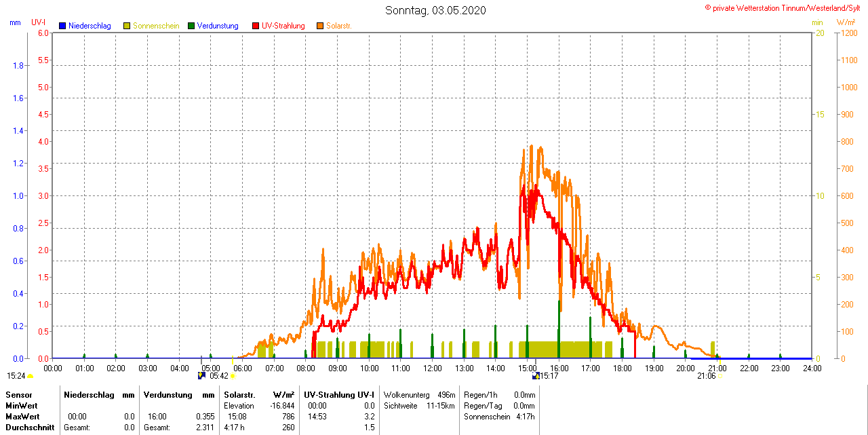Click the 4:17 h duration under Solarstr.

[234, 428]
